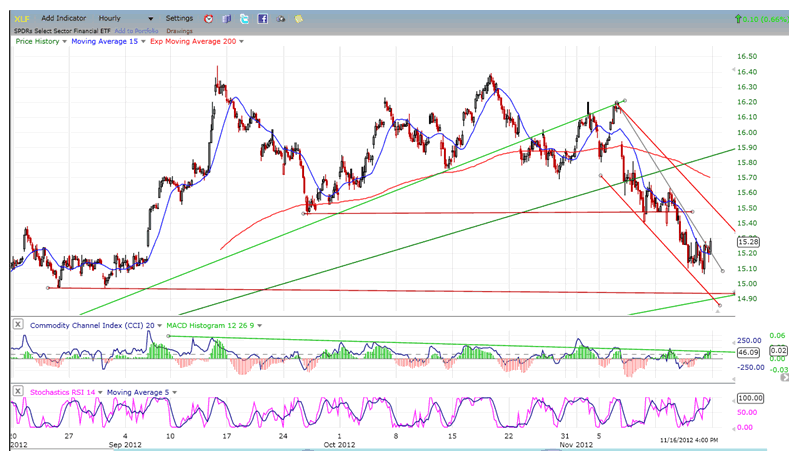Click the green up-arrow price change indicator

coord(738,18)
